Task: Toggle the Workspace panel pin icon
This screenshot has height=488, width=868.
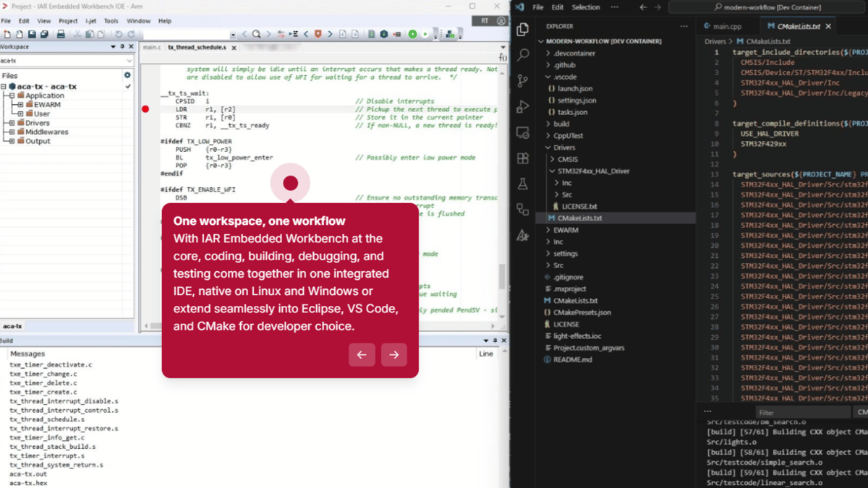Action: (x=122, y=47)
